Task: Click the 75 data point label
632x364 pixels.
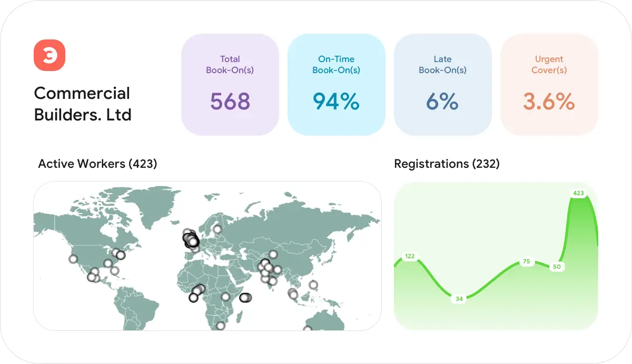Action: tap(526, 261)
